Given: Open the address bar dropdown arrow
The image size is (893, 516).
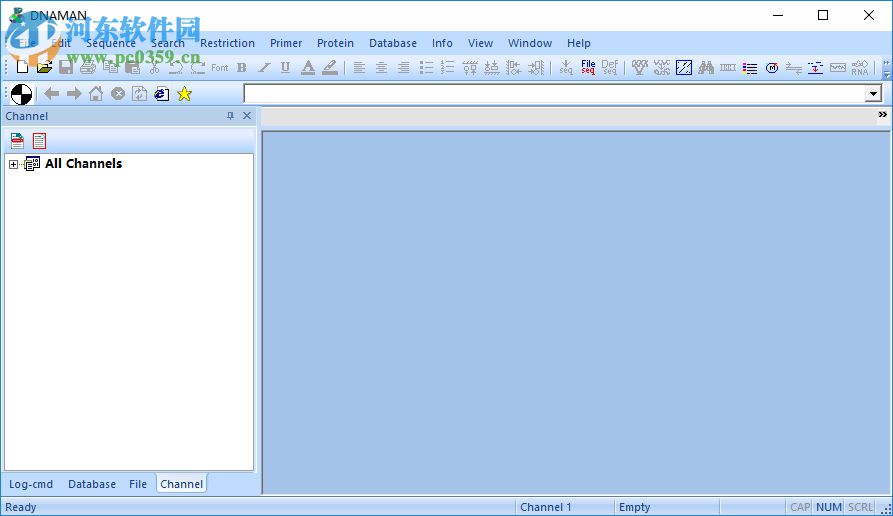Looking at the screenshot, I should click(873, 93).
